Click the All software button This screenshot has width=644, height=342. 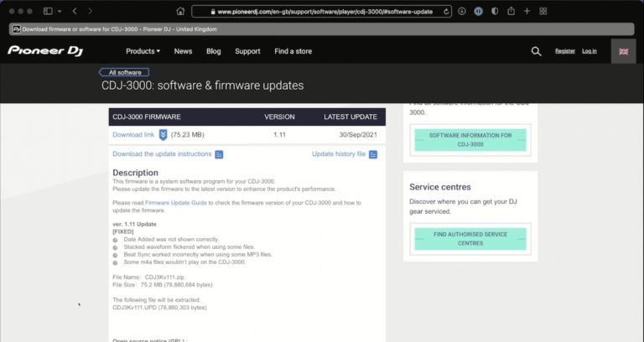[x=124, y=72]
